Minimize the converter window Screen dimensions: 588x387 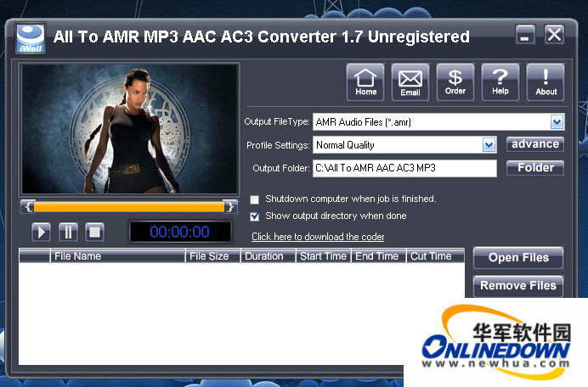[525, 35]
